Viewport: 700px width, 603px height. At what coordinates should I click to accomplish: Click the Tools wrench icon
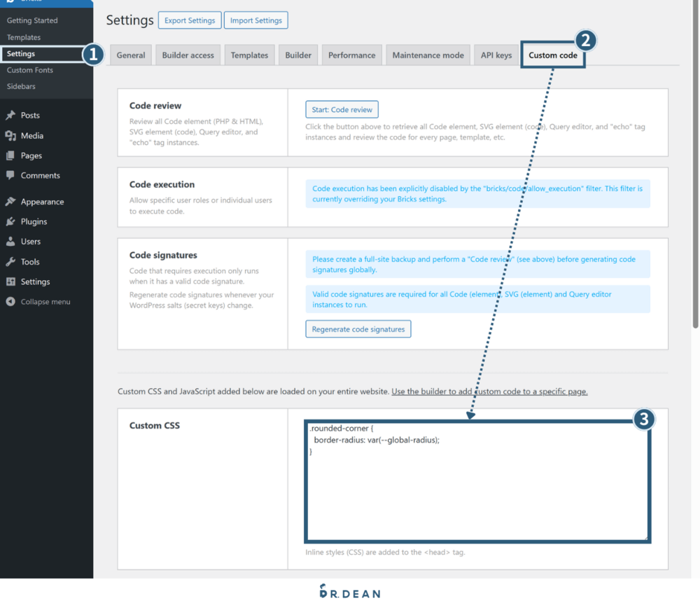(x=10, y=262)
